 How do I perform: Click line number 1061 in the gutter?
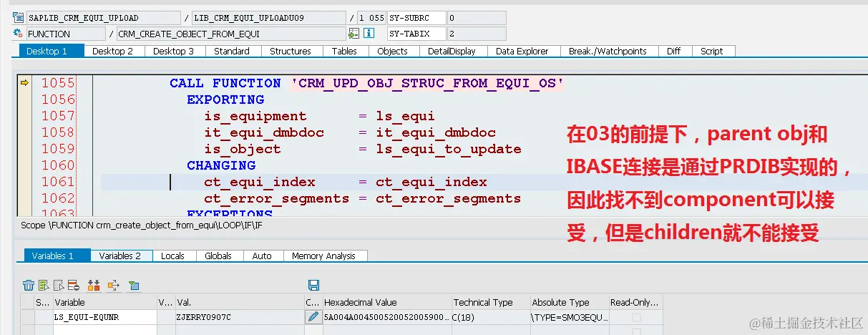tap(58, 182)
